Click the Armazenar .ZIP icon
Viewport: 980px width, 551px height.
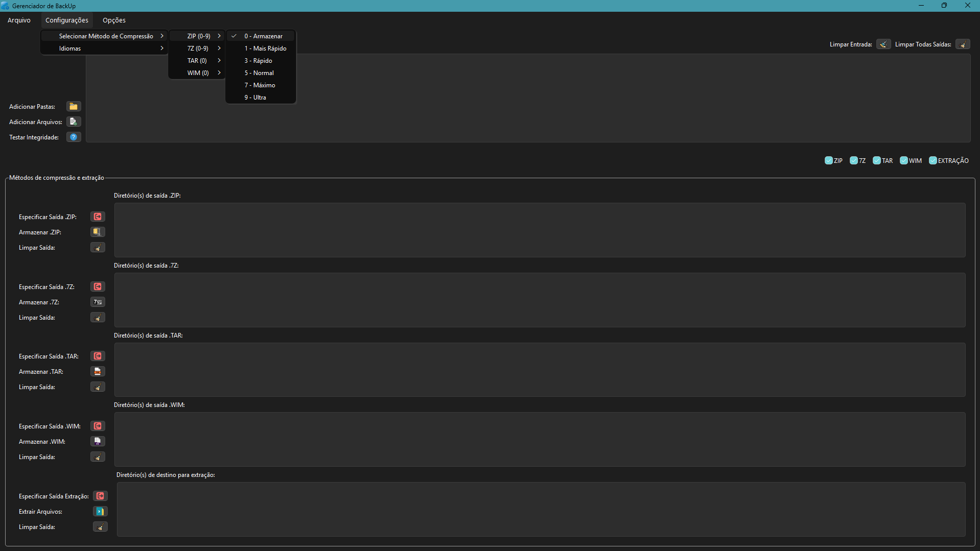pos(98,232)
